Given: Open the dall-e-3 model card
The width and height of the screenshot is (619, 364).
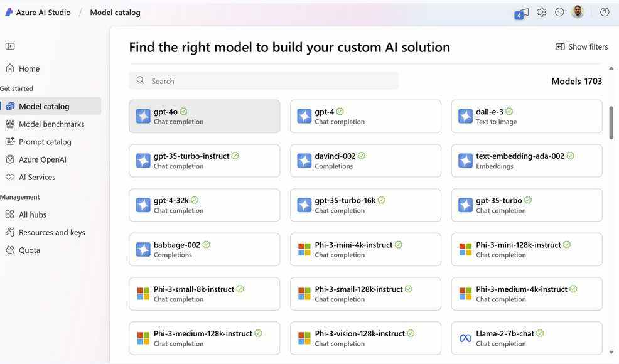Looking at the screenshot, I should pyautogui.click(x=527, y=116).
